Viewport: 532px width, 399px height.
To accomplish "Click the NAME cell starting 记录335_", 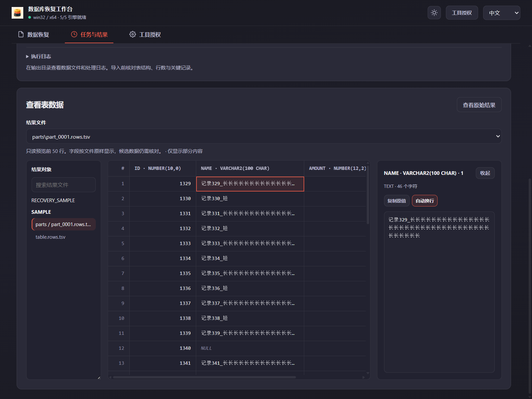I will pyautogui.click(x=250, y=274).
